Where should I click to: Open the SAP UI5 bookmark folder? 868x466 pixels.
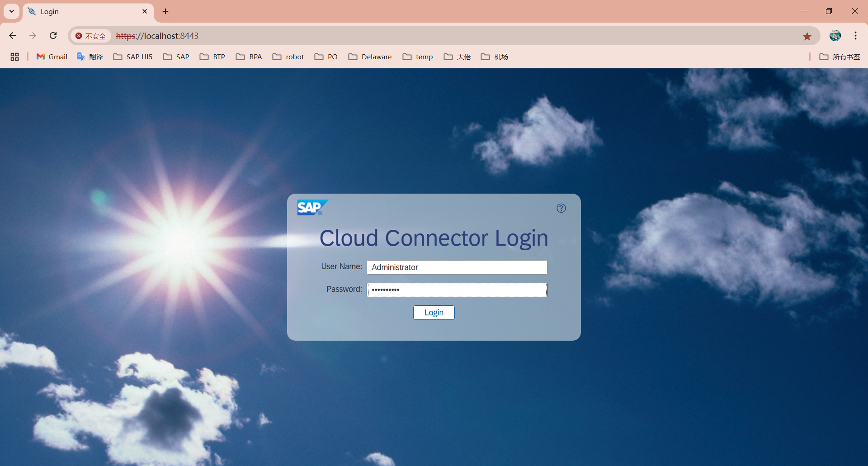tap(133, 57)
